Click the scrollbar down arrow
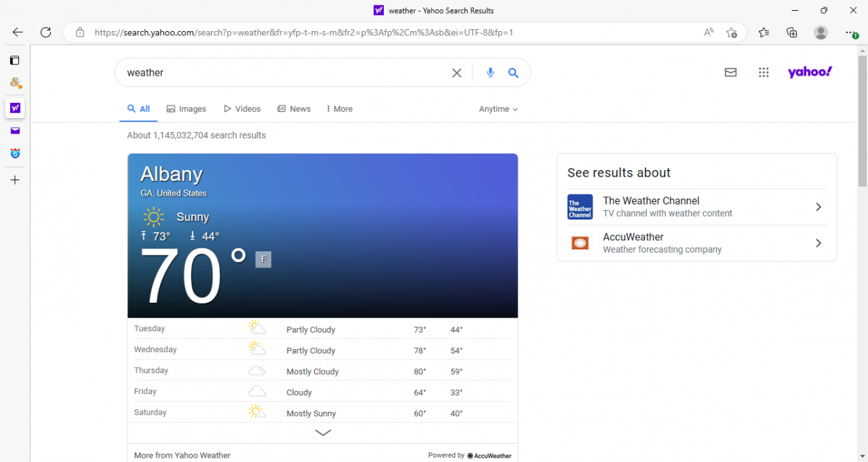Screen dimensions: 868x462 point(863,456)
